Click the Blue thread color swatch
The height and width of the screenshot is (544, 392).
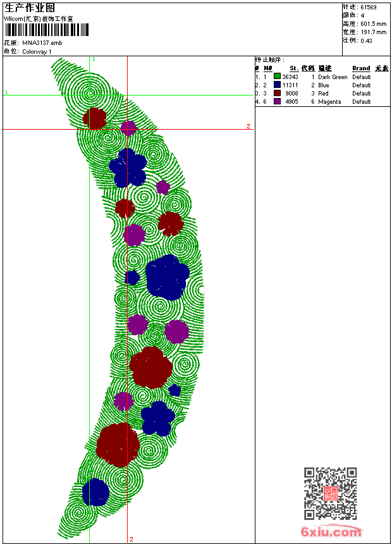pyautogui.click(x=277, y=85)
